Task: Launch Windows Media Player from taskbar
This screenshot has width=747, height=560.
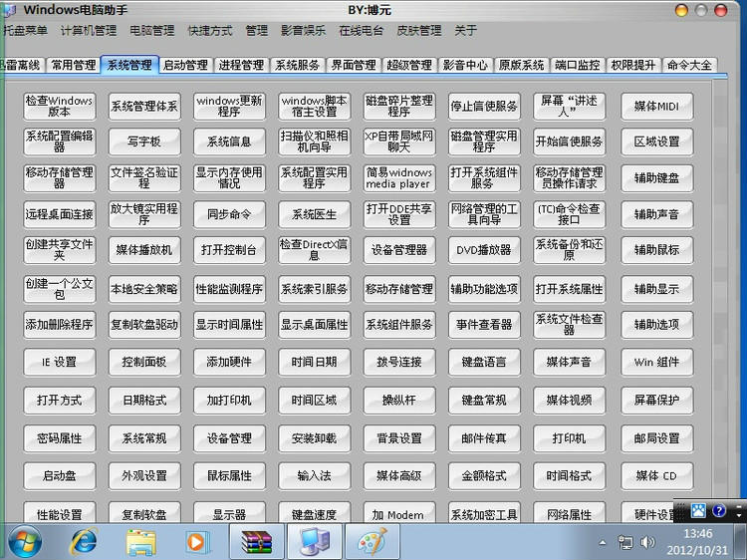Action: (196, 542)
